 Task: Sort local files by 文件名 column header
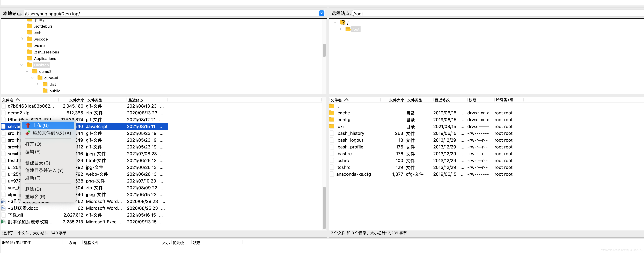tap(30, 100)
